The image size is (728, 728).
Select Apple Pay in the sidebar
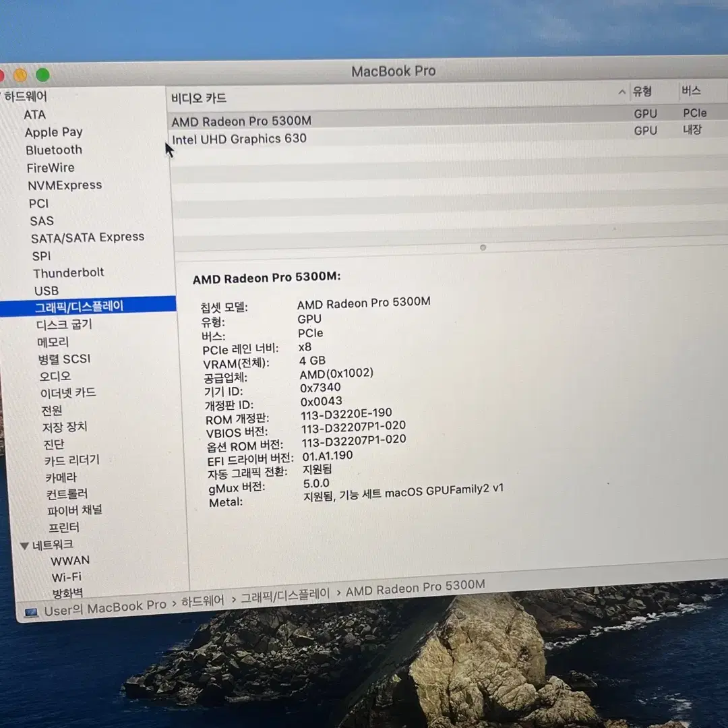click(53, 132)
